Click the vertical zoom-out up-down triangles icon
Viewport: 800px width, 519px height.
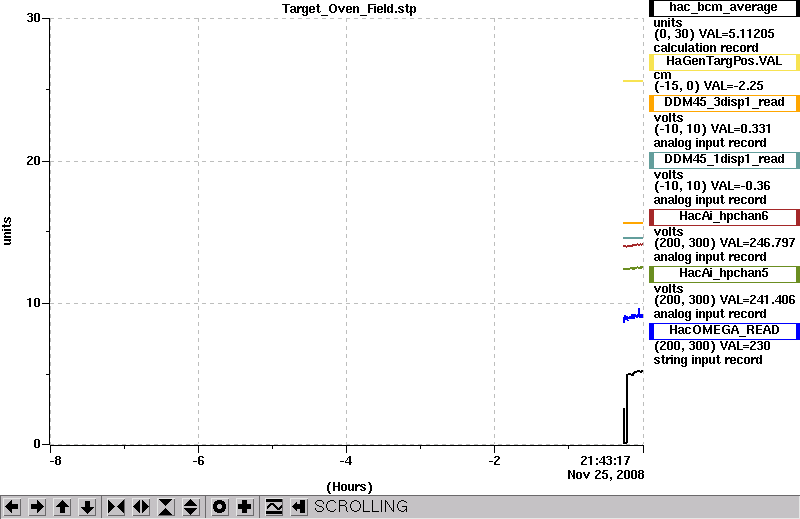[x=191, y=507]
